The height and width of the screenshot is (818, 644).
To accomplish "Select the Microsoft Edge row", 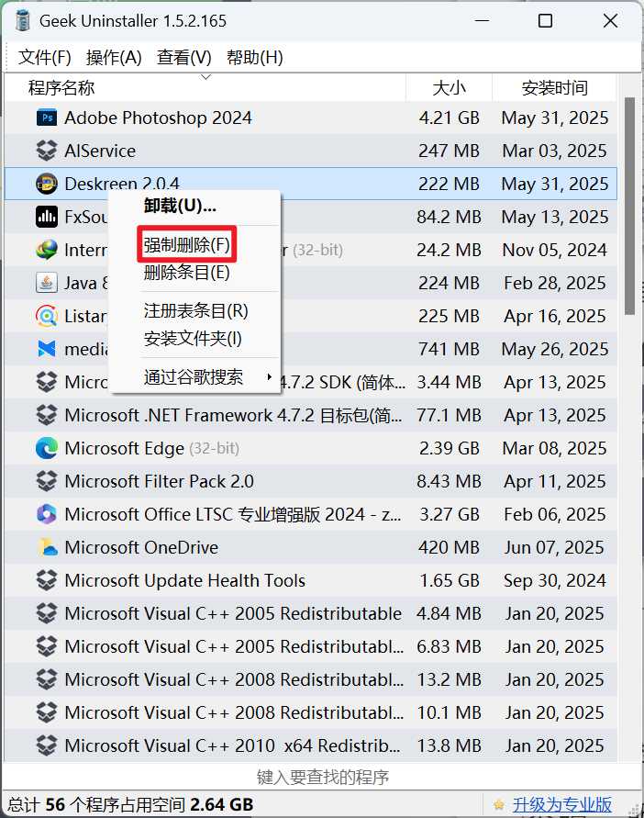I will (x=311, y=448).
